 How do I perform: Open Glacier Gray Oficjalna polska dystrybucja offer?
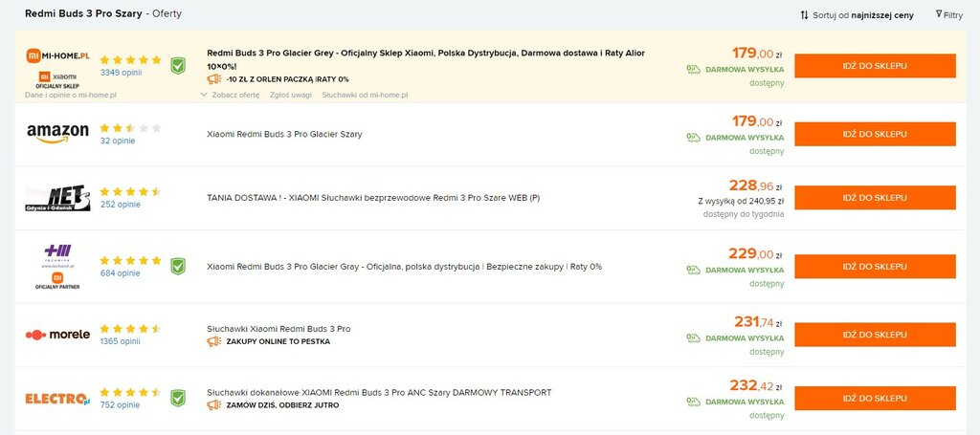405,267
